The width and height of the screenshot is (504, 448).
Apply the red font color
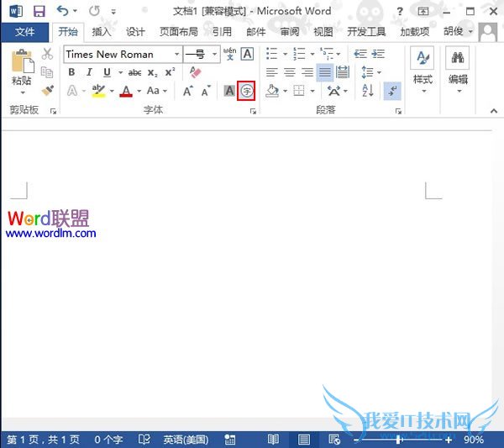pos(126,92)
